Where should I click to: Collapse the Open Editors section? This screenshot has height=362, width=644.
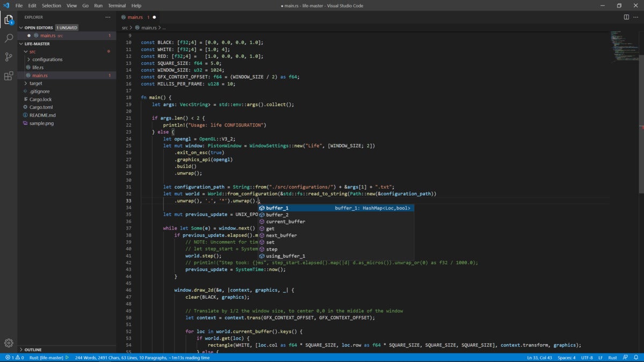pyautogui.click(x=21, y=27)
